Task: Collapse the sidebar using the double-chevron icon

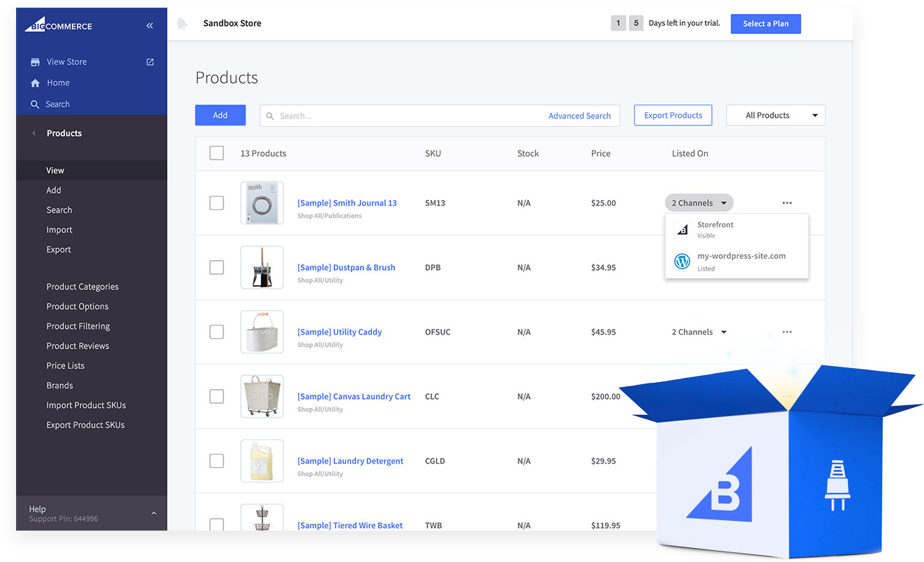Action: (x=149, y=25)
